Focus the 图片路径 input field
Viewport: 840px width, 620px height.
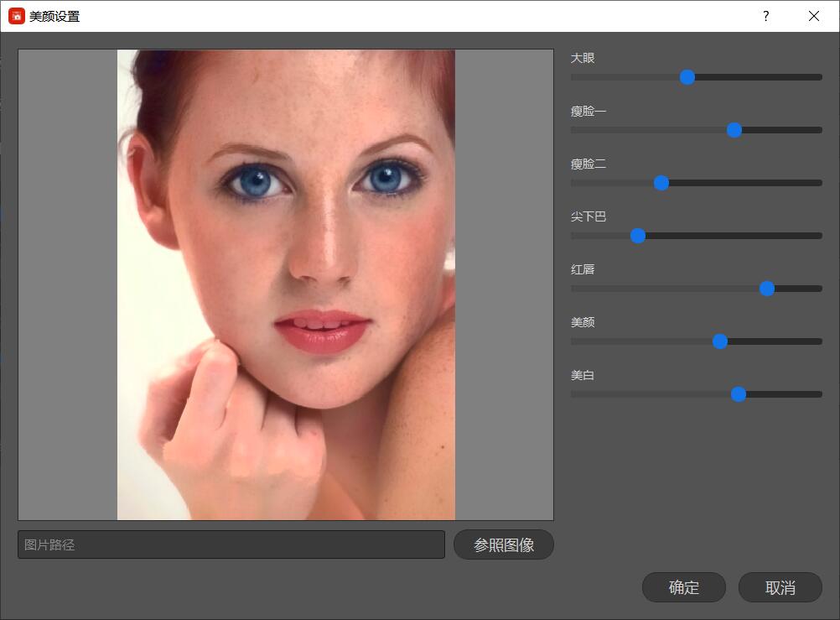point(231,544)
